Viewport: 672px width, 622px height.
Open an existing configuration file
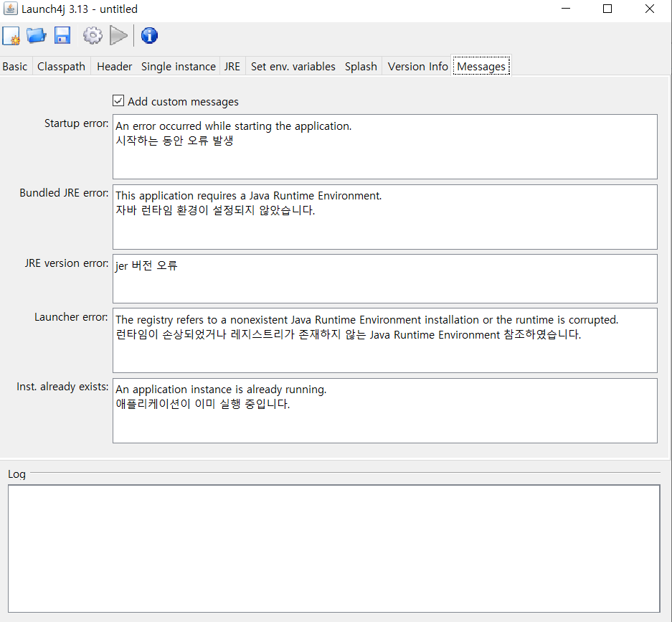click(36, 35)
